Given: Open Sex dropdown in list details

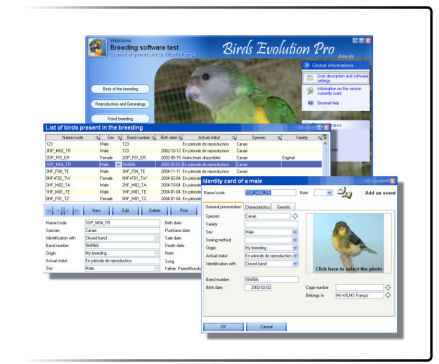Looking at the screenshot, I should pyautogui.click(x=157, y=268).
